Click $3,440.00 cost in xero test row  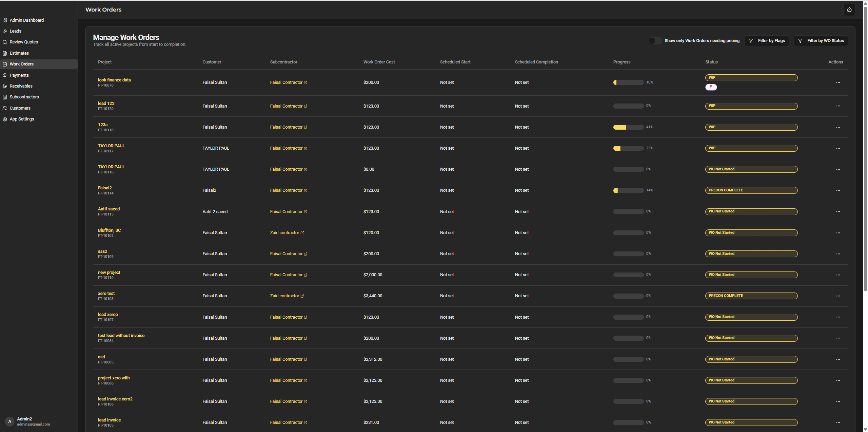click(x=373, y=296)
